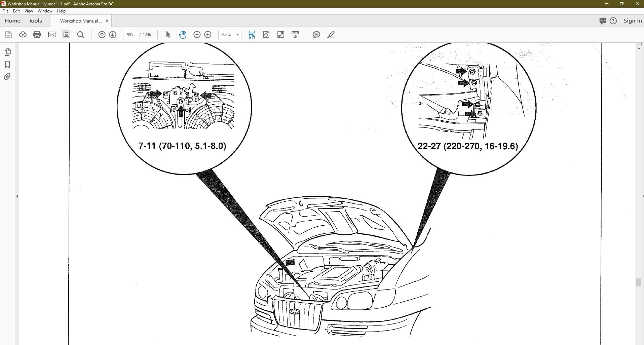Open the Bookmarks panel
The height and width of the screenshot is (345, 644).
(8, 65)
